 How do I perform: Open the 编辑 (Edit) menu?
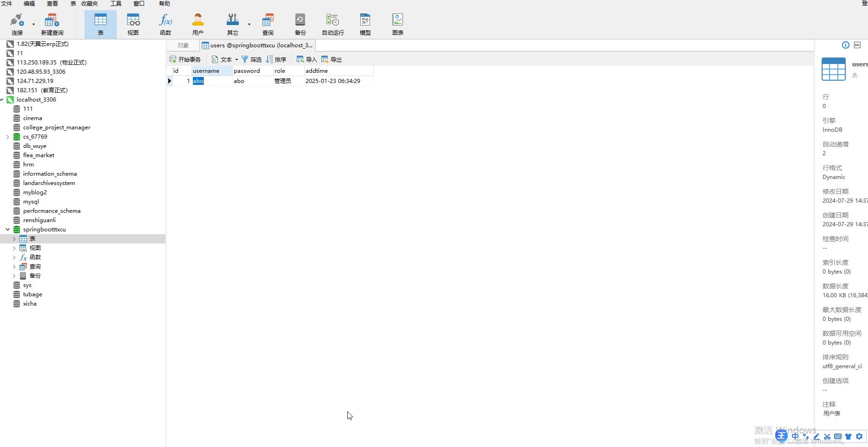[29, 4]
